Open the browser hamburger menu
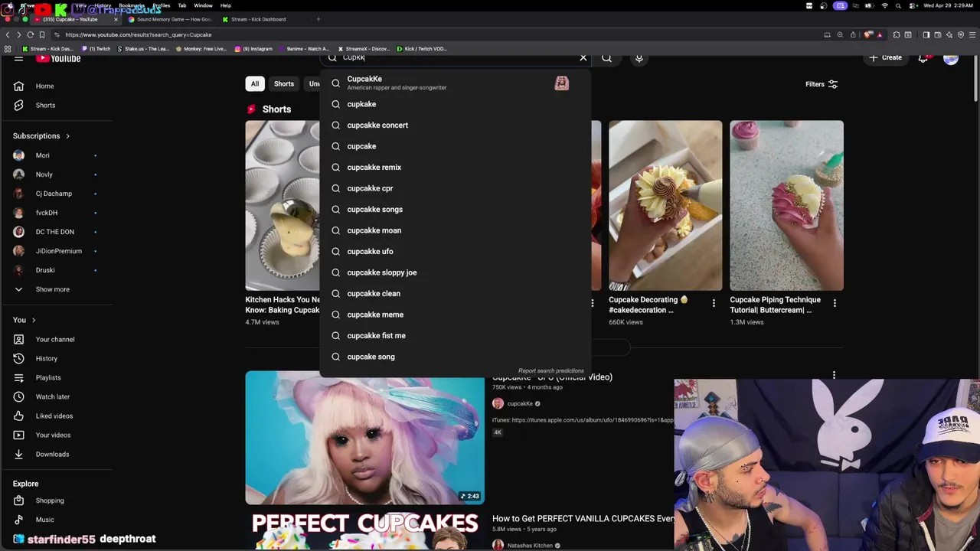980x551 pixels. click(x=972, y=34)
